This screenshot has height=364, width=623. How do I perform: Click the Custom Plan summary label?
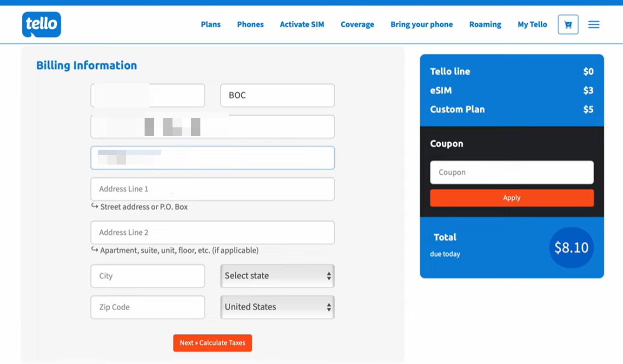click(457, 110)
